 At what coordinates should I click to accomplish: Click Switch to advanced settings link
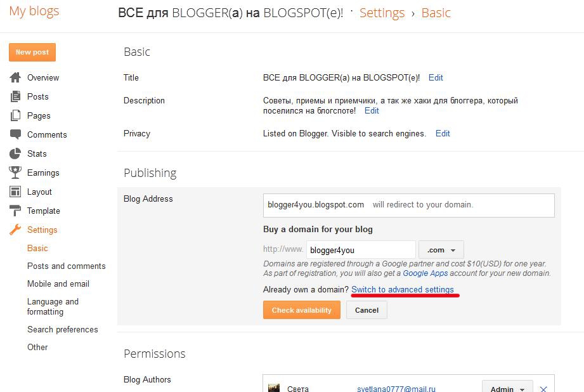[x=403, y=289]
